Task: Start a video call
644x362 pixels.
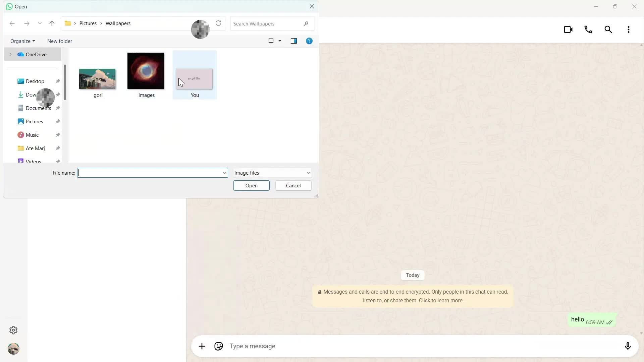Action: 568,29
